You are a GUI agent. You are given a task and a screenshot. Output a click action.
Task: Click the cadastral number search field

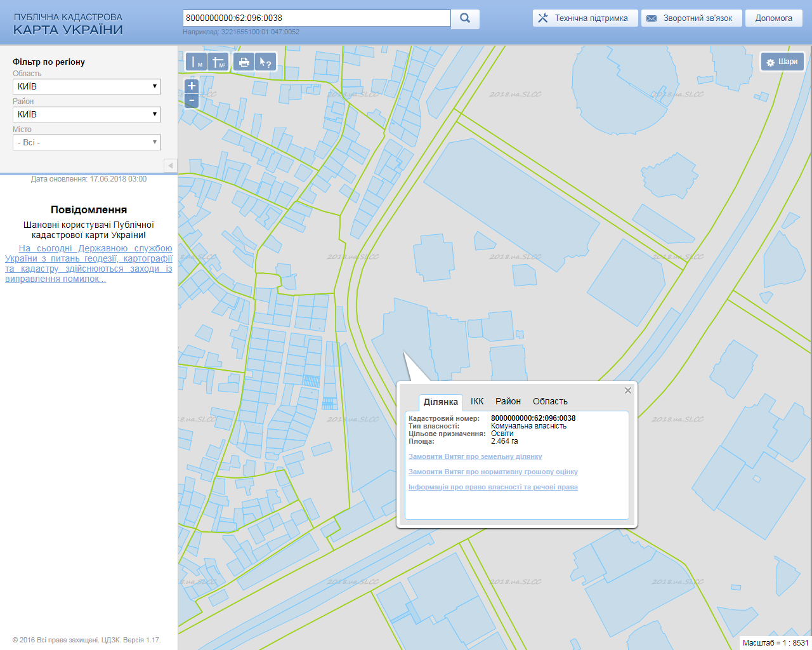tap(317, 18)
